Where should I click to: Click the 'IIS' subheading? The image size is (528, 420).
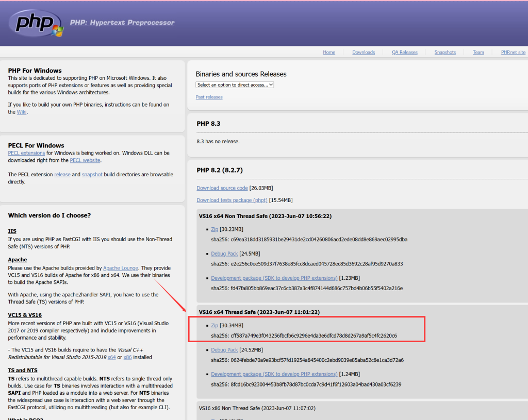click(x=12, y=231)
